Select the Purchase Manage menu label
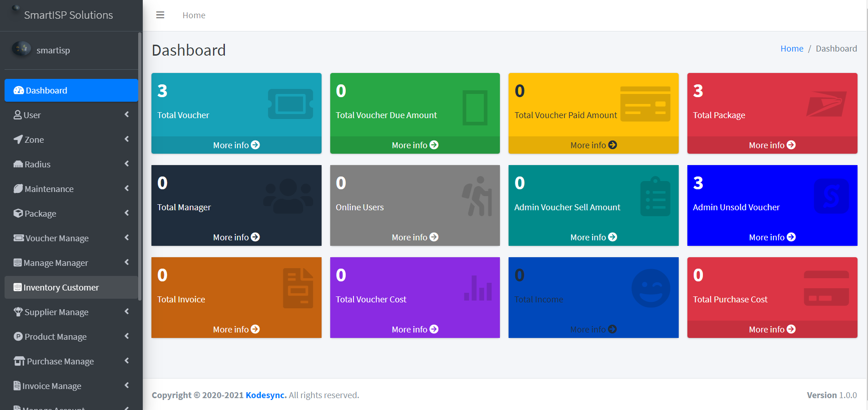The height and width of the screenshot is (410, 868). (60, 361)
